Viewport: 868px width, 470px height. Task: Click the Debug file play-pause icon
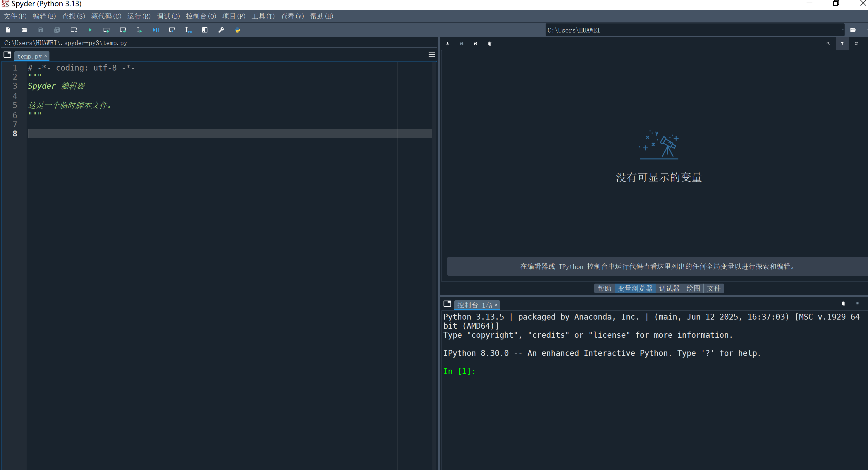pos(155,30)
